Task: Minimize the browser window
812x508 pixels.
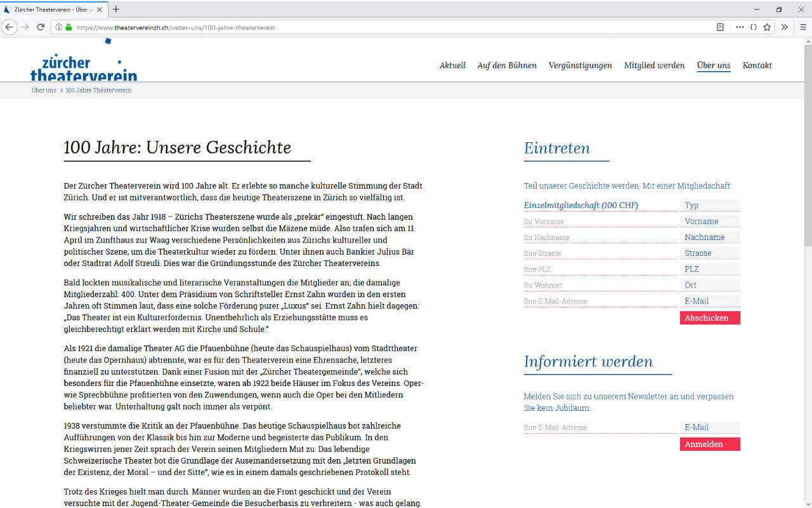Action: (x=757, y=10)
